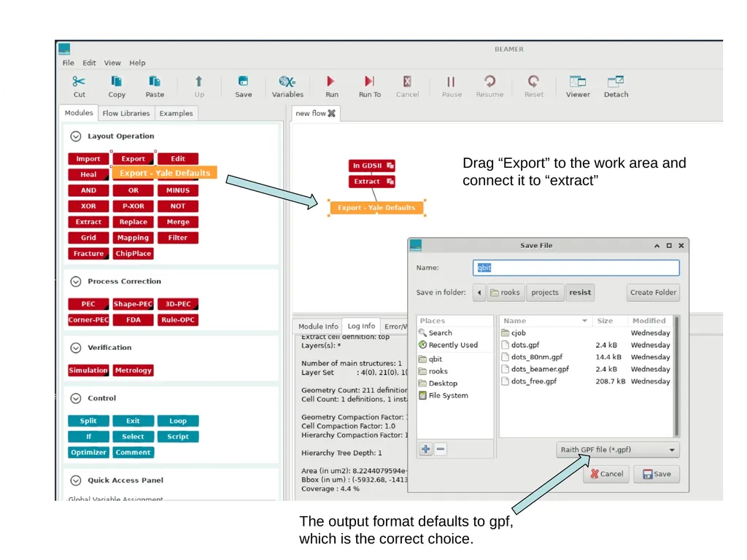This screenshot has height=560, width=747.
Task: Cancel the Save File dialog
Action: coord(606,474)
